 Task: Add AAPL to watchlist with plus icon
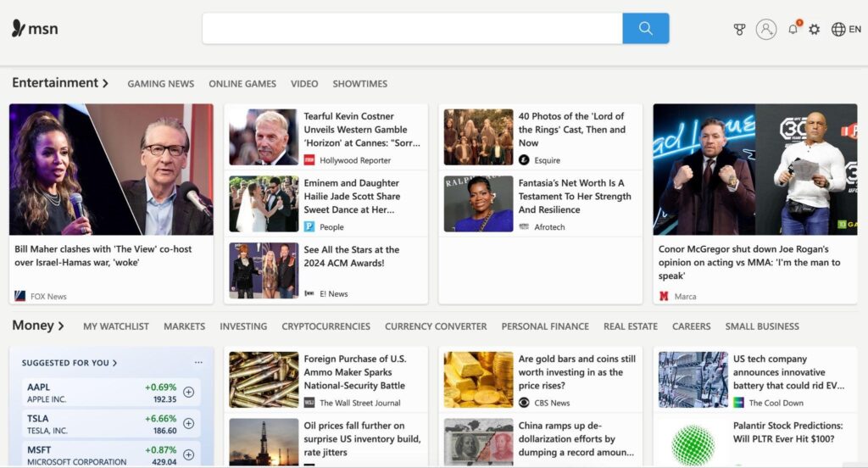click(189, 393)
